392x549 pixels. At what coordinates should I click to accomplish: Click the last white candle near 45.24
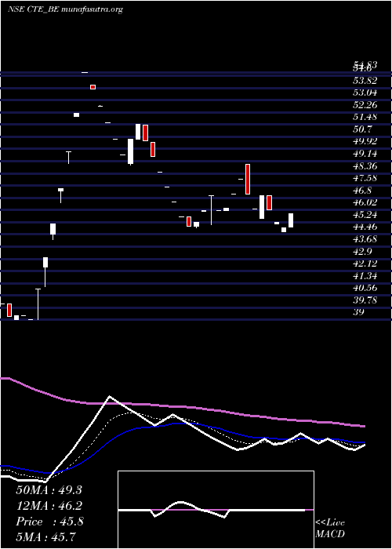click(291, 220)
